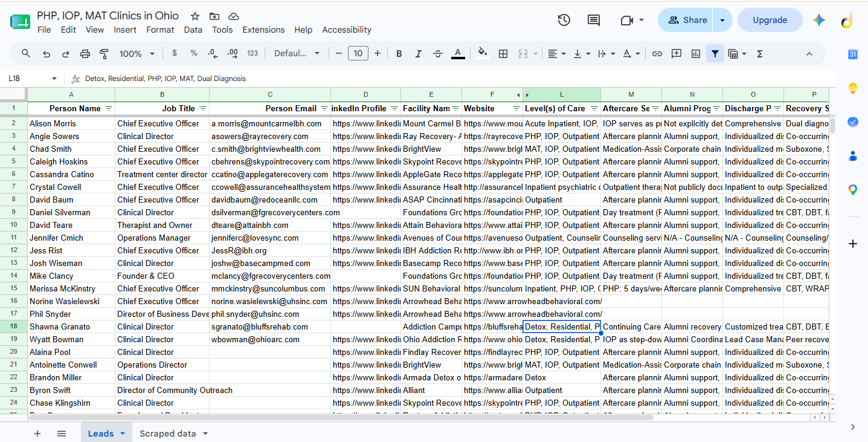Increase the font size

(x=378, y=53)
